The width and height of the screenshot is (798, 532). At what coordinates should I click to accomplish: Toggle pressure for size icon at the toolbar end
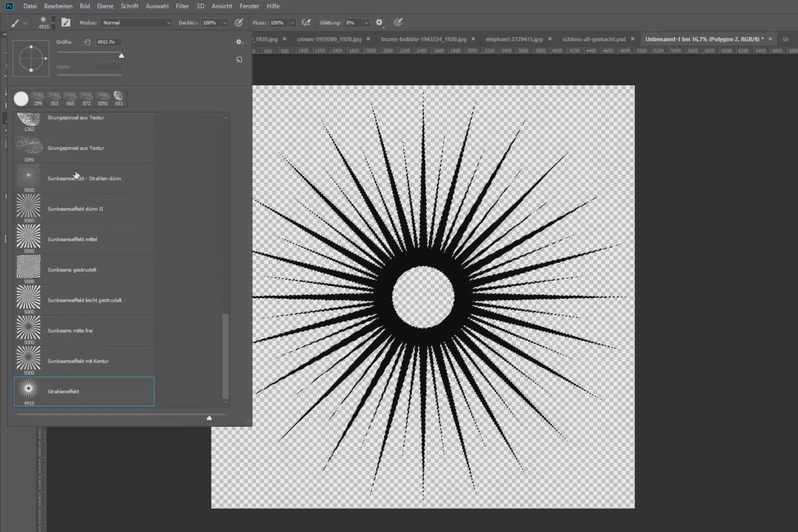[398, 23]
